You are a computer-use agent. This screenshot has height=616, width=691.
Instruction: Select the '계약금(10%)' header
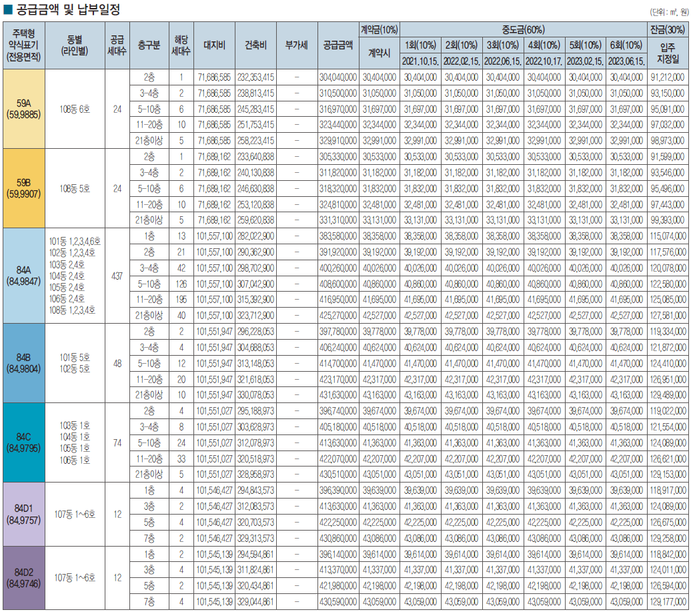point(380,30)
